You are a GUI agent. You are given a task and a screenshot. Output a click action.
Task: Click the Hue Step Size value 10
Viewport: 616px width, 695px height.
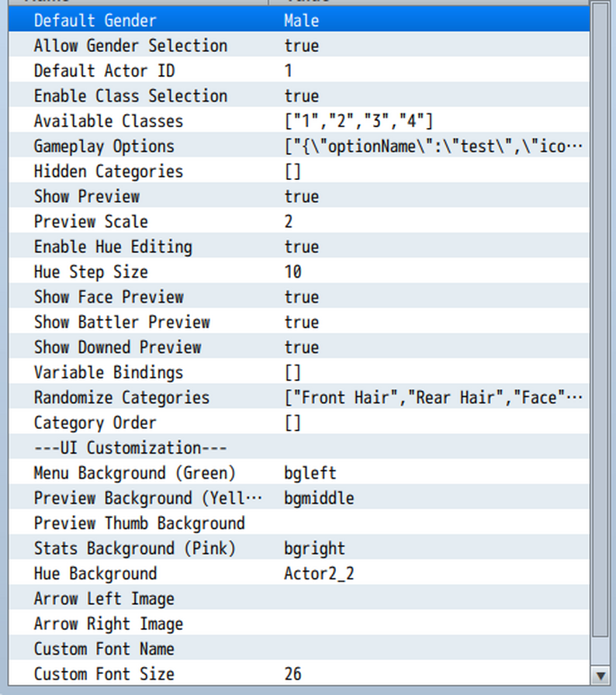293,271
